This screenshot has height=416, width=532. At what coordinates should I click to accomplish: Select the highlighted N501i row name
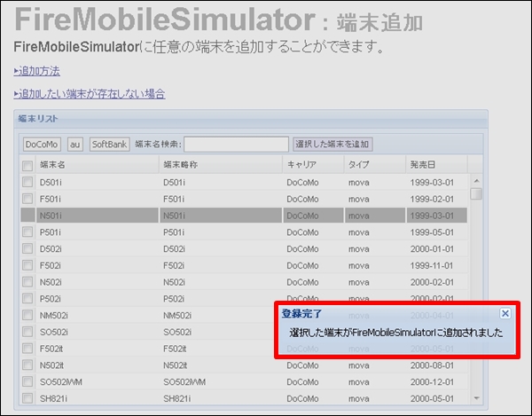coord(51,216)
